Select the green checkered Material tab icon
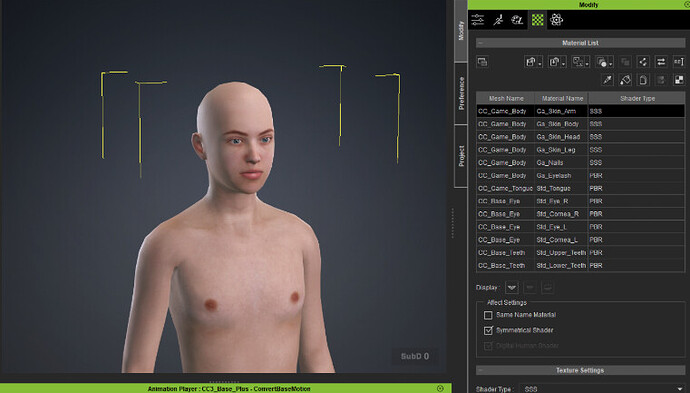The height and width of the screenshot is (393, 690). coord(537,20)
